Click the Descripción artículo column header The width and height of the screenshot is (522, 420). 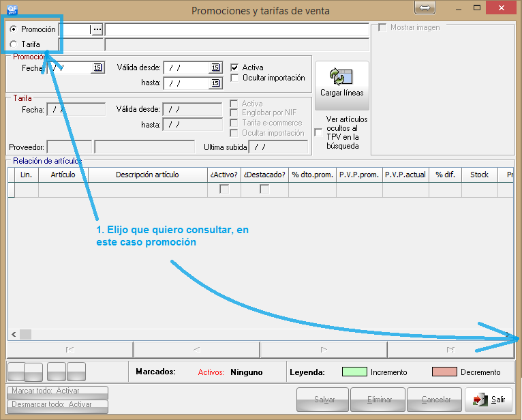pyautogui.click(x=147, y=175)
